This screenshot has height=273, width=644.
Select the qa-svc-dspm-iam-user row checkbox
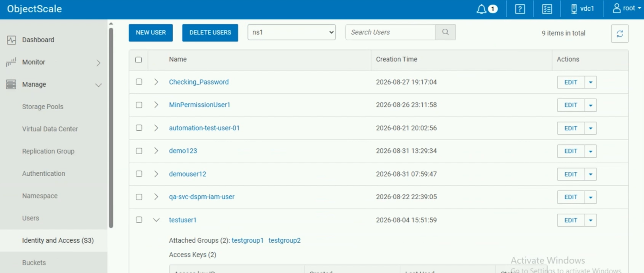point(139,197)
